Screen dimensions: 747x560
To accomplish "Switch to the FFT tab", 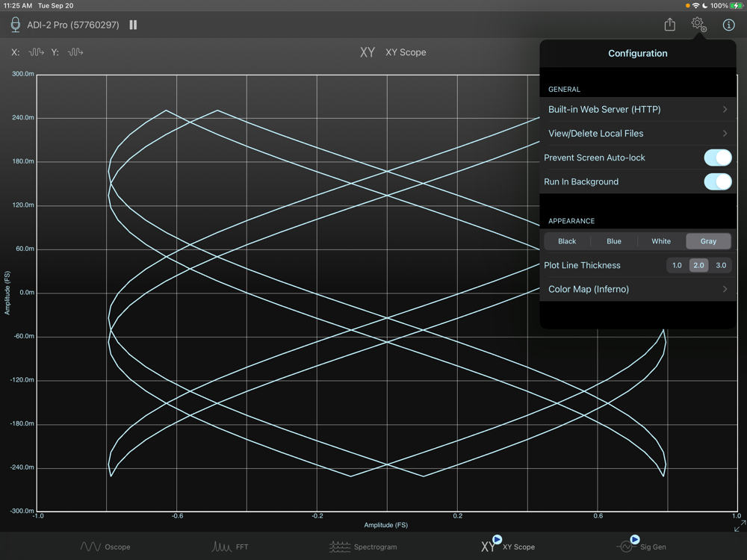I will 230,547.
